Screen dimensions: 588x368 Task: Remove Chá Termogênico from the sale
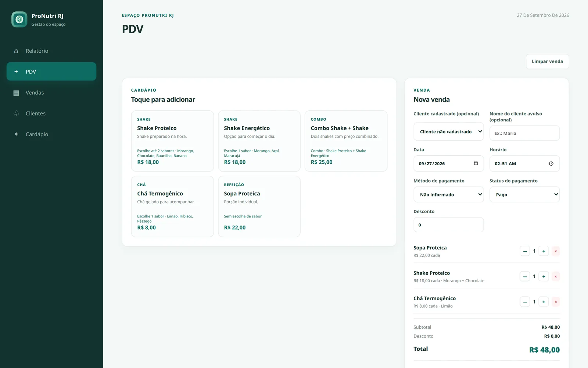coord(556,302)
